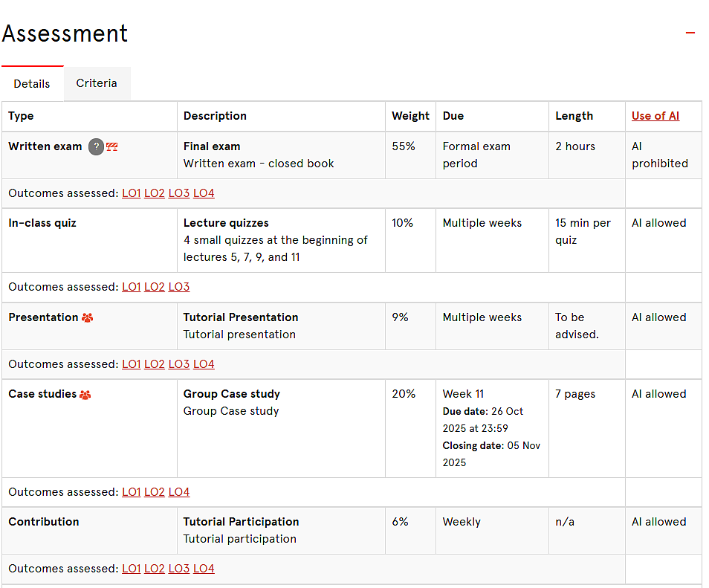Click the 10% weight value
Image resolution: width=709 pixels, height=588 pixels.
point(402,223)
